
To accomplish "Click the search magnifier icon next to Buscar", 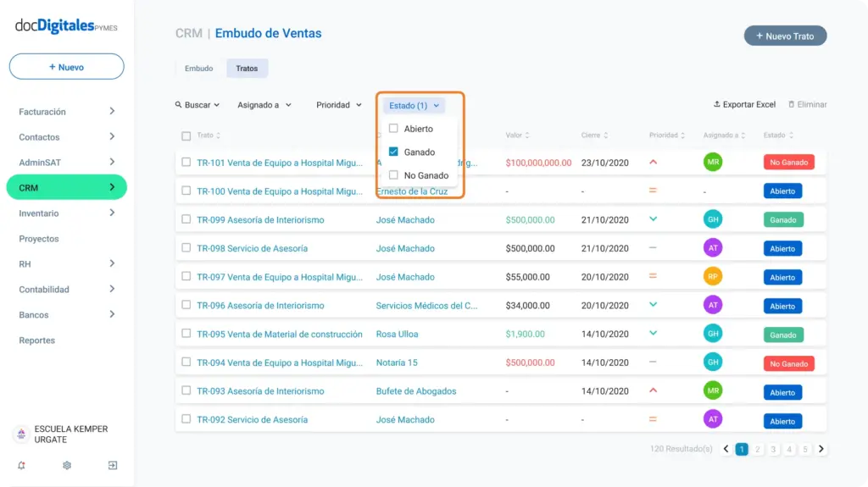I will pyautogui.click(x=178, y=104).
